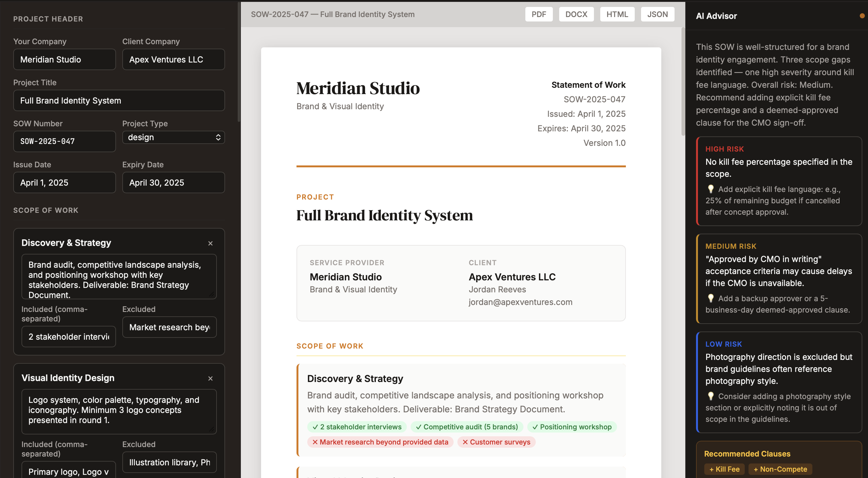Remove the Visual Identity Design scope section
Image resolution: width=868 pixels, height=478 pixels.
(210, 378)
